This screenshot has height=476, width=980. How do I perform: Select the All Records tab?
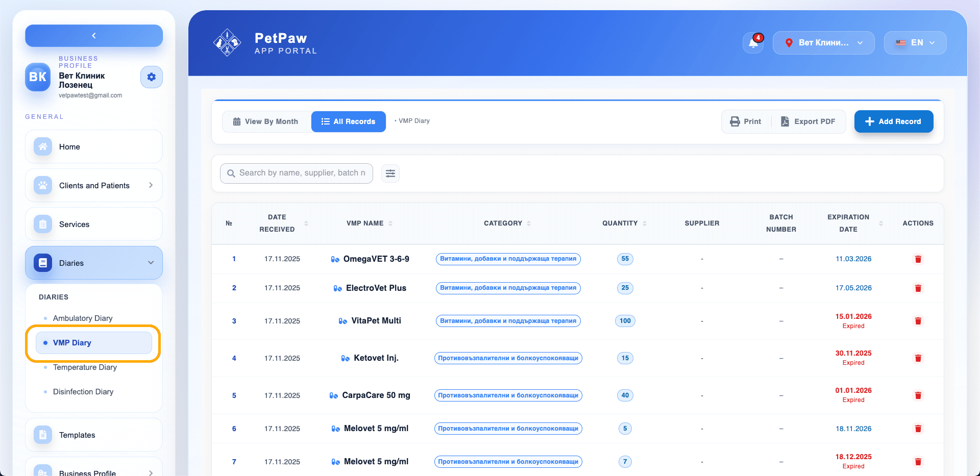pos(349,122)
